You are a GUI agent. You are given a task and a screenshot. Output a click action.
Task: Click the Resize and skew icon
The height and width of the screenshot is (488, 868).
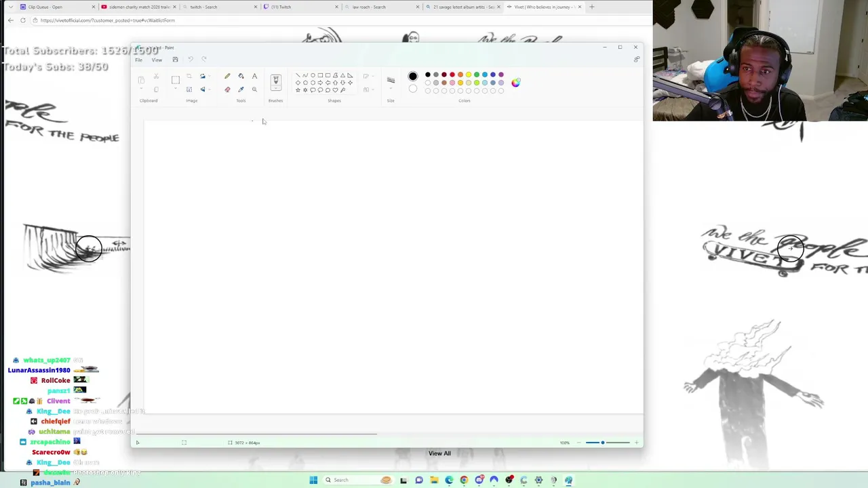click(189, 89)
